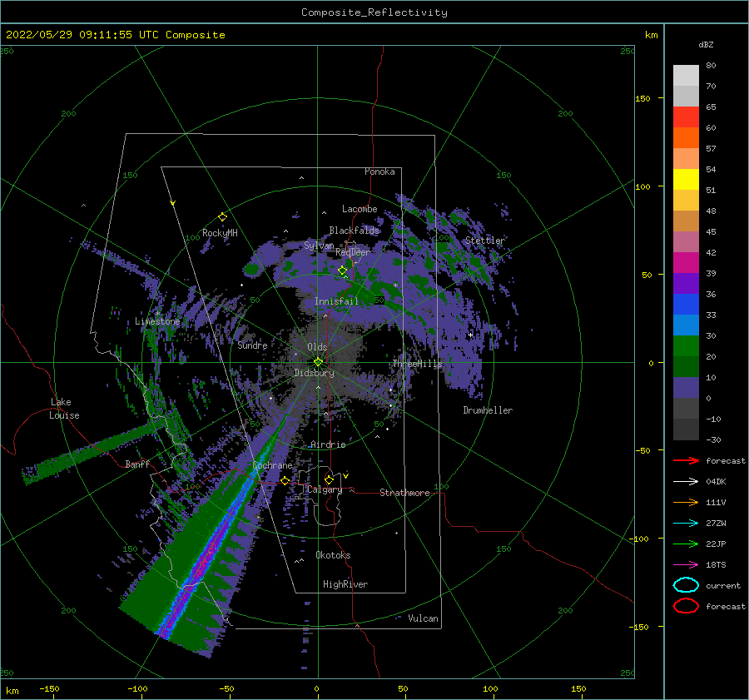Pick the bright yellow 51-54 dBZ swatch
This screenshot has height=700, width=749.
[686, 179]
